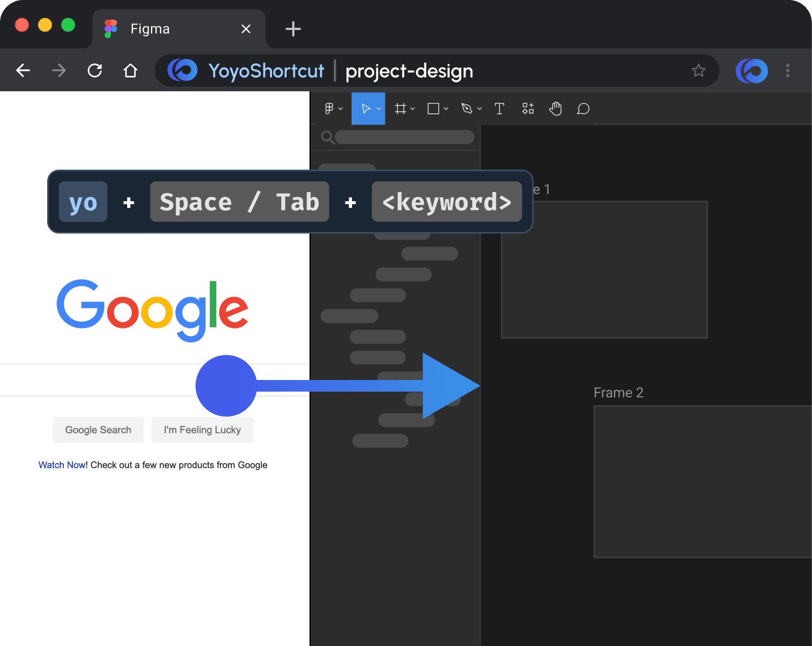Screen dimensions: 812x646
Task: Click the YoyoShortcut logo in address bar
Action: (182, 70)
